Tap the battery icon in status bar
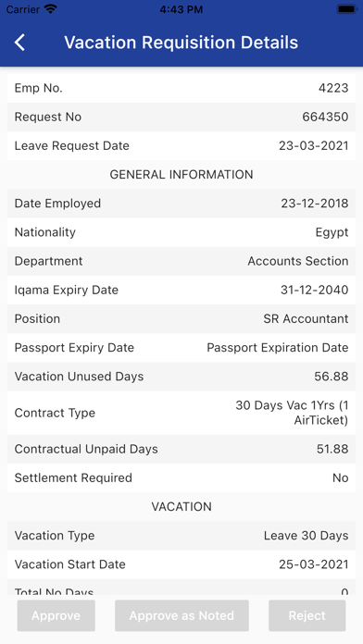This screenshot has width=363, height=644. [x=347, y=9]
